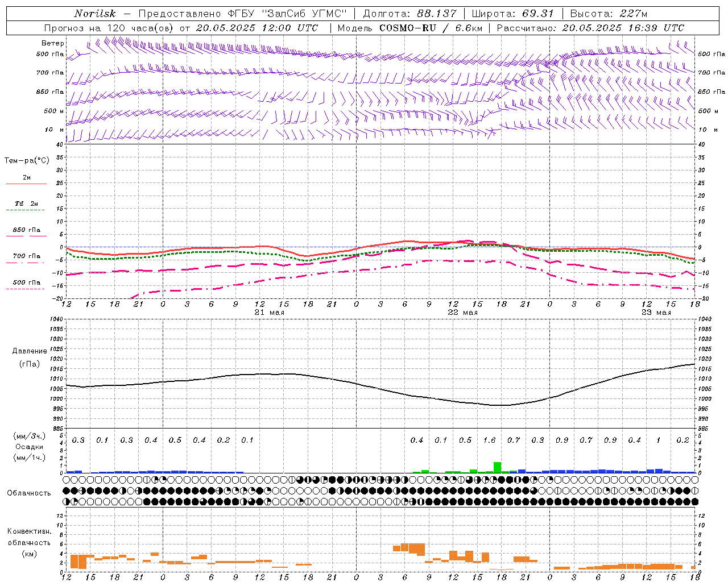Screen dimensions: 728x582
Task: Click the "21 мая" date label
Action: tap(270, 313)
